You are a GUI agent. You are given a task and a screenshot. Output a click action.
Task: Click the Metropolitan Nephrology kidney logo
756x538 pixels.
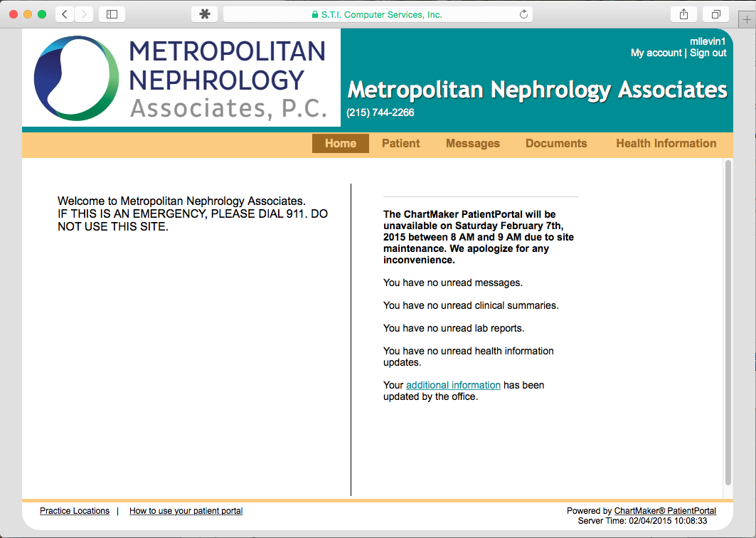pyautogui.click(x=76, y=78)
